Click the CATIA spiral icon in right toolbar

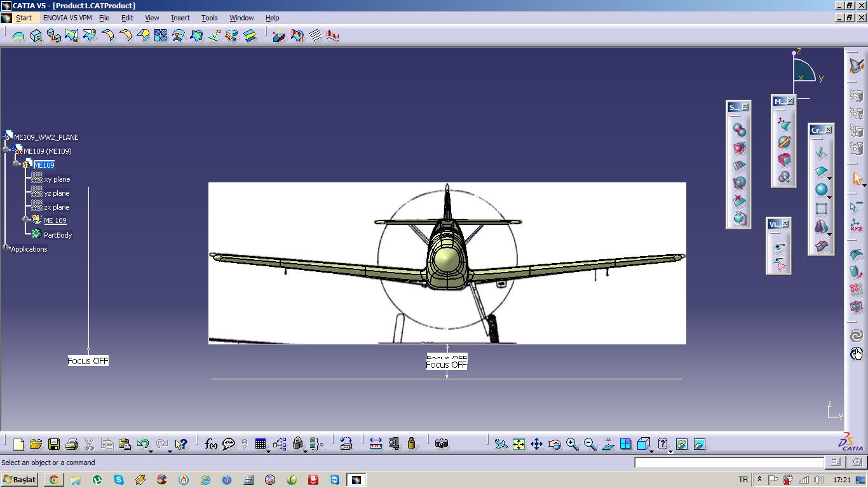(x=857, y=335)
